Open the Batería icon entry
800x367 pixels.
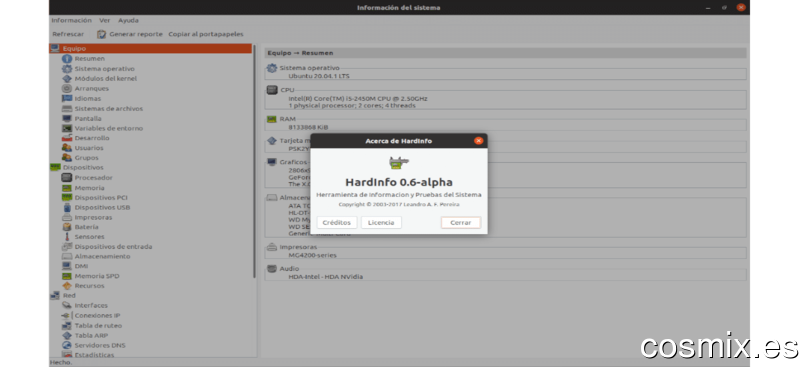(x=67, y=227)
